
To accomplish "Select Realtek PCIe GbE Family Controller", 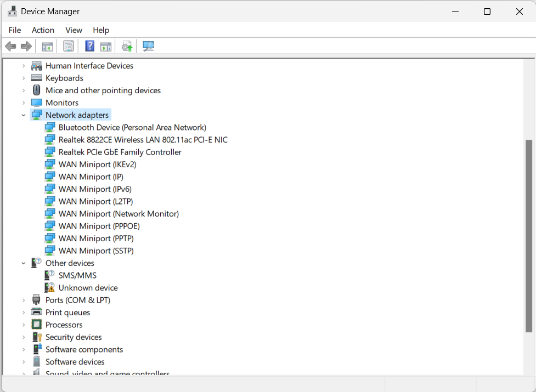I will [120, 152].
